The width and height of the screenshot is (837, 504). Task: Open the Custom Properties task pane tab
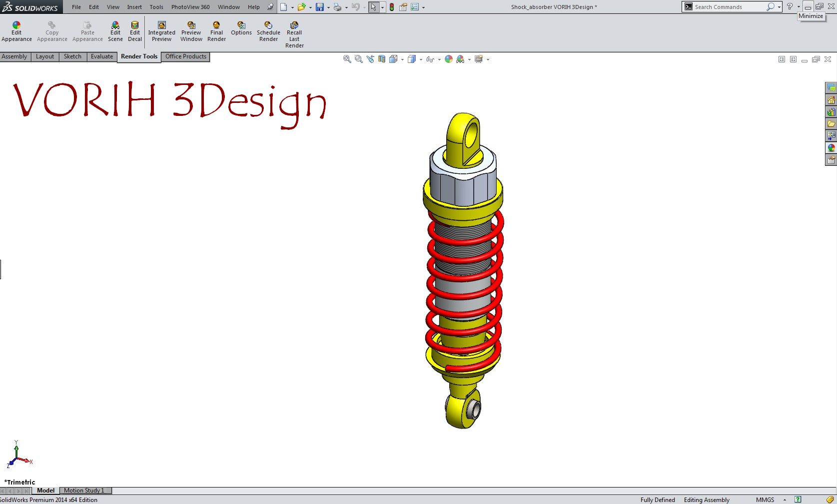[x=831, y=160]
